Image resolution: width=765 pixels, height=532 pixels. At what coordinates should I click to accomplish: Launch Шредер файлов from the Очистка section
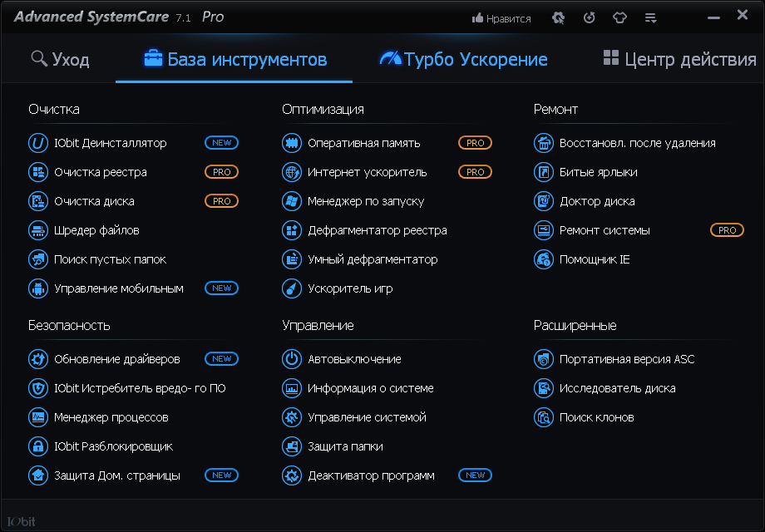point(94,230)
